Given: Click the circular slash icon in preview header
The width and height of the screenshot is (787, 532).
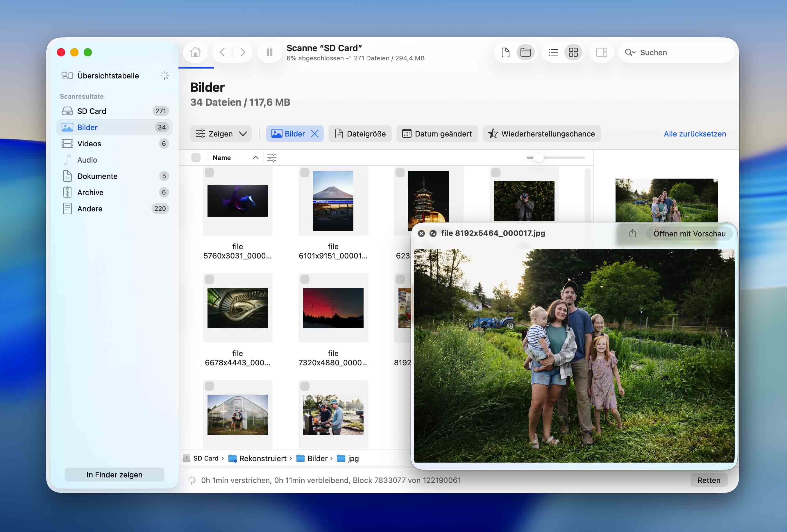Looking at the screenshot, I should click(x=433, y=233).
